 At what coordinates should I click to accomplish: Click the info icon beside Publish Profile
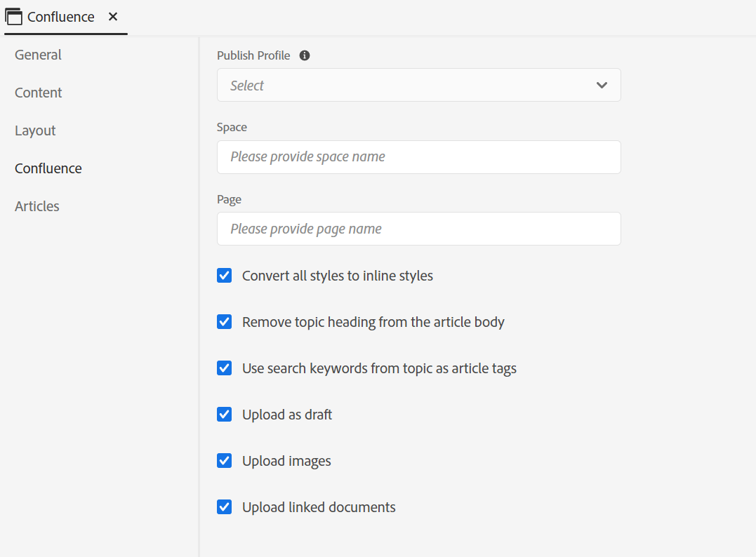tap(304, 55)
